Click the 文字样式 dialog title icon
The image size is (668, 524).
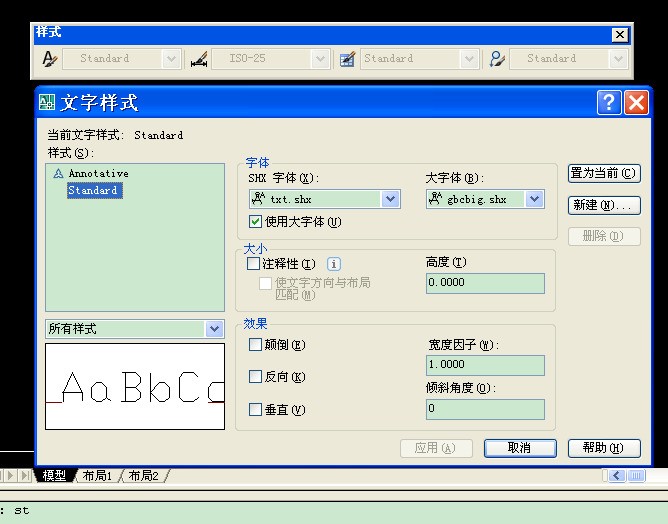pos(47,102)
